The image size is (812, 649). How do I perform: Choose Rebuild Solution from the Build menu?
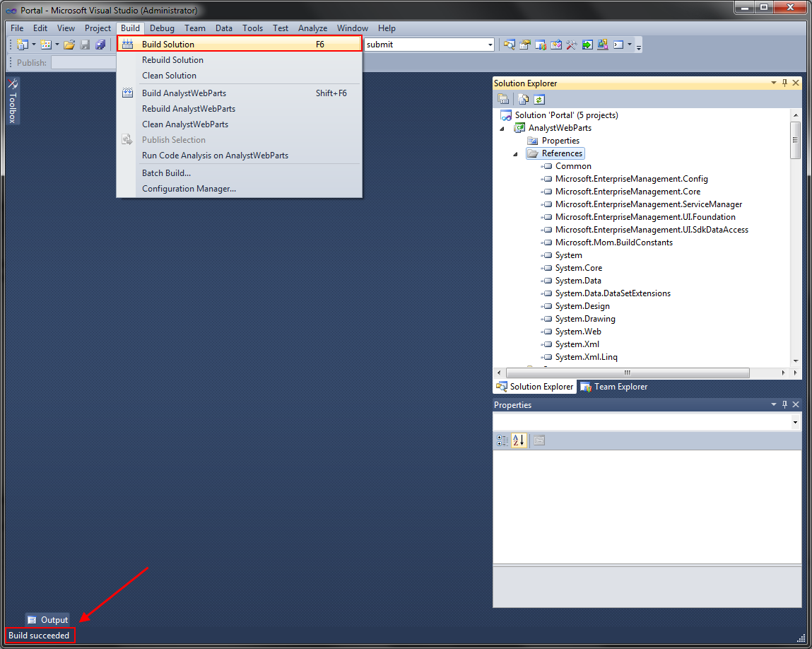(x=240, y=60)
